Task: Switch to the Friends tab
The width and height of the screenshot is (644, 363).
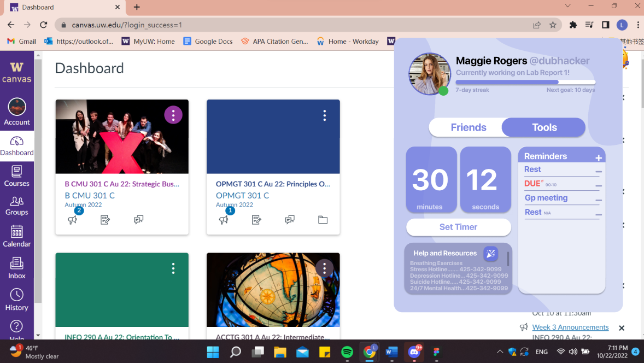Action: (x=468, y=127)
